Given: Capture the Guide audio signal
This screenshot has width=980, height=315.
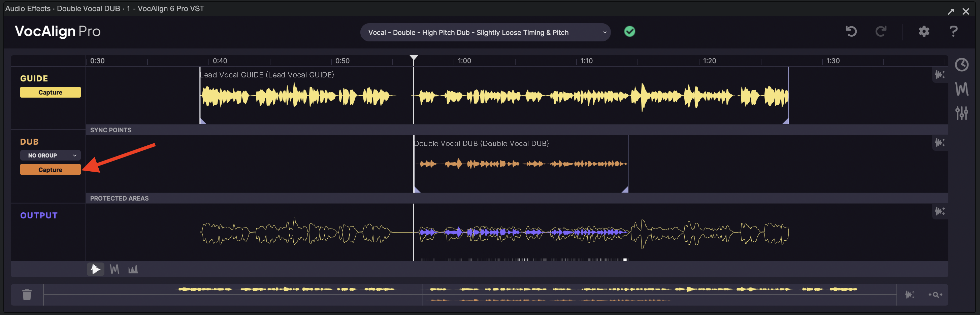Looking at the screenshot, I should click(x=50, y=92).
